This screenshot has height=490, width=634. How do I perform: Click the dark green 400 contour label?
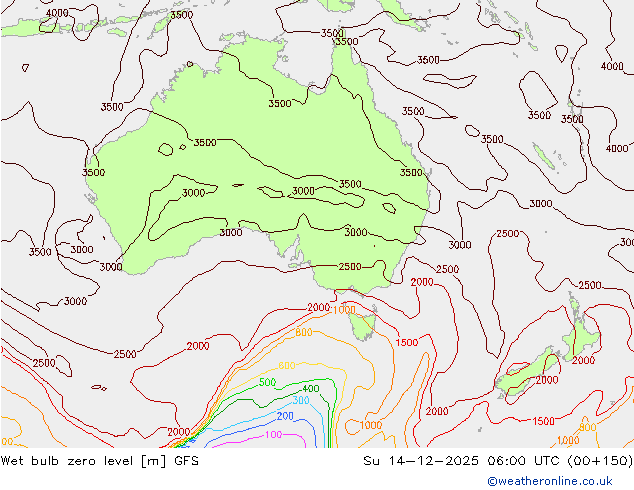(x=311, y=389)
